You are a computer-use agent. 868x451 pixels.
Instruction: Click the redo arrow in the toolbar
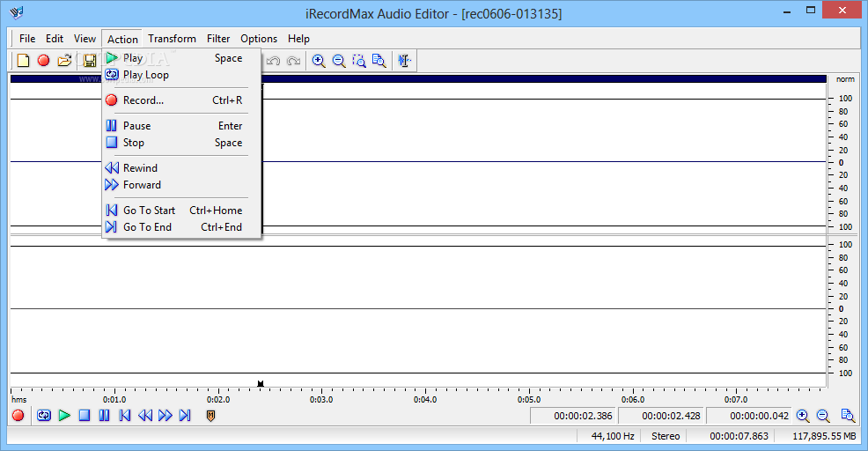tap(293, 61)
